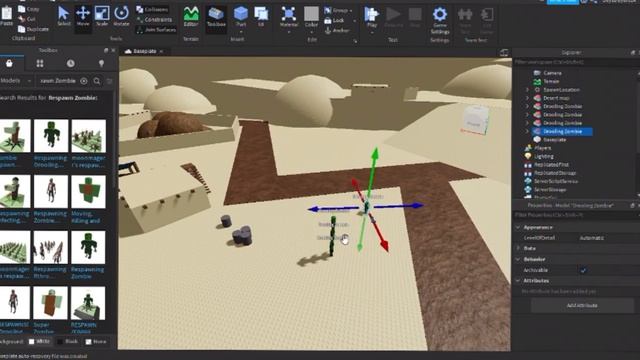Viewport: 640px width, 360px height.
Task: Select Players service in Explorer
Action: pos(538,148)
